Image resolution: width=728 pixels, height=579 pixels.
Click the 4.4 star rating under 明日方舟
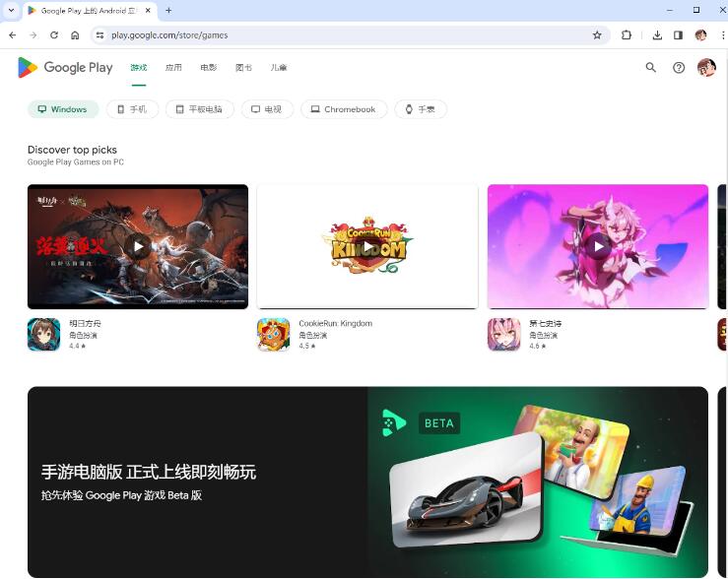[x=78, y=346]
